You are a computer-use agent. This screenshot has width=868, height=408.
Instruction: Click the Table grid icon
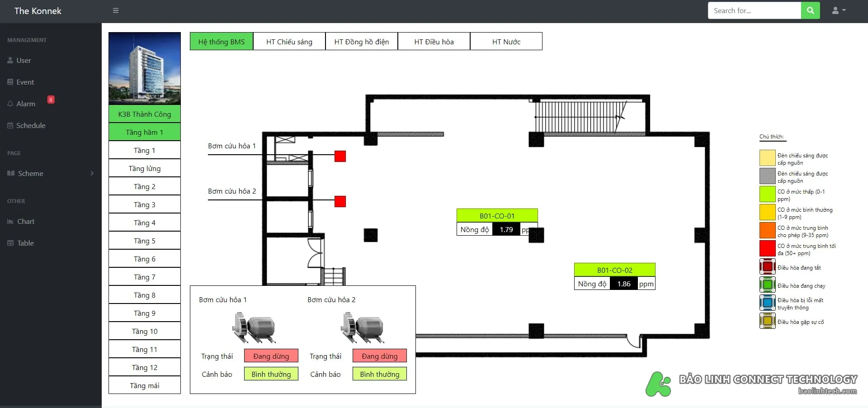10,243
